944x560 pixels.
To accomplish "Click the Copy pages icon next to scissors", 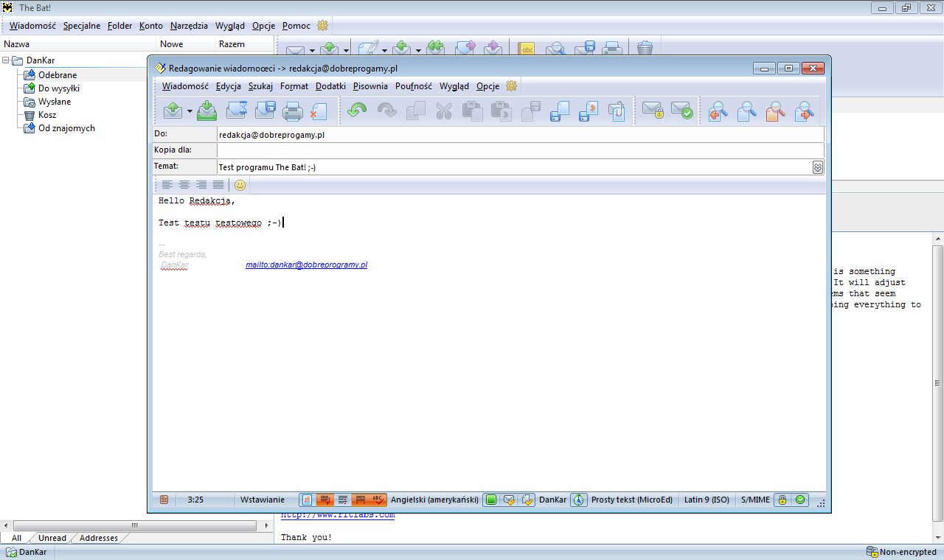I will (416, 111).
